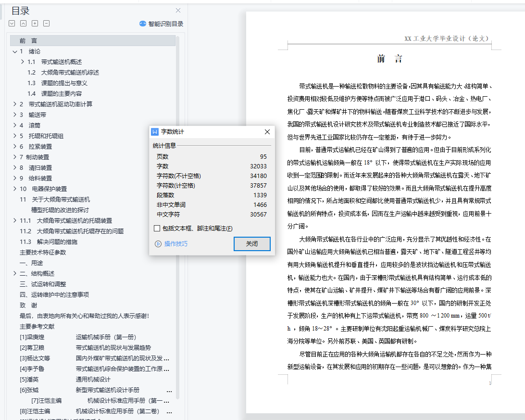Select the 前 言 outline entry
Screen dimensions: 525x420
point(93,40)
